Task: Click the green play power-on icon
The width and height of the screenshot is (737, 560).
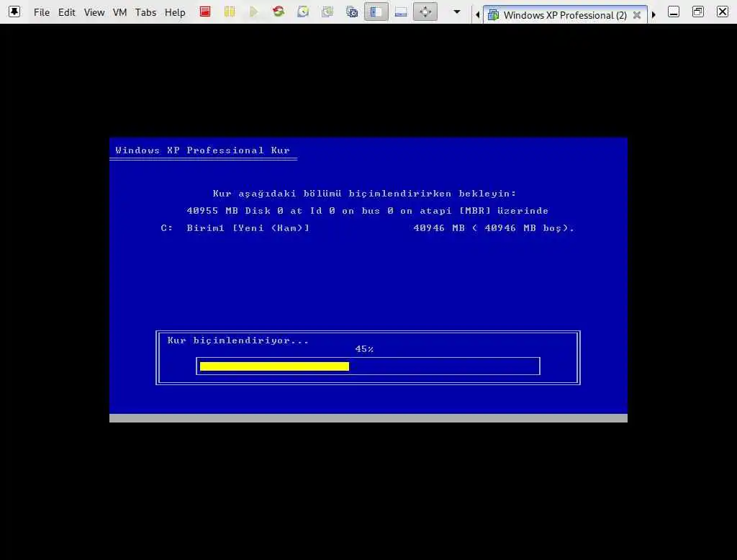Action: pos(254,12)
